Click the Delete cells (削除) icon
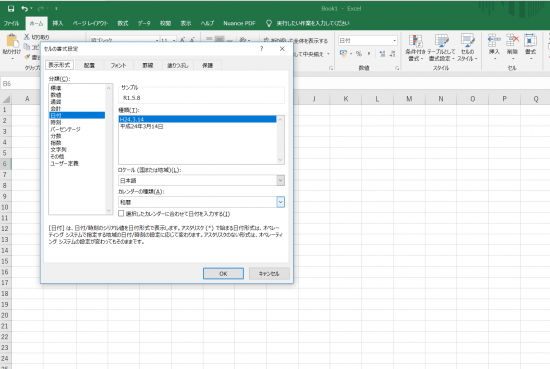550x369 pixels. click(x=512, y=41)
